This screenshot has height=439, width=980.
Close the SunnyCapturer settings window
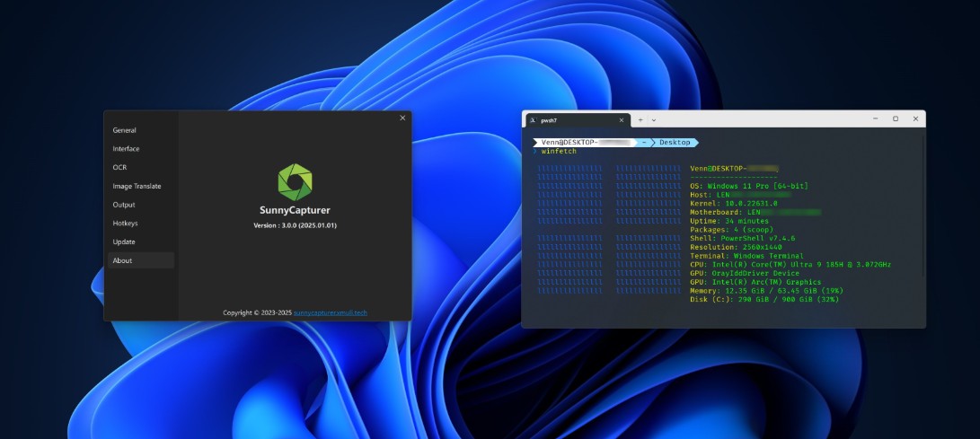(402, 118)
